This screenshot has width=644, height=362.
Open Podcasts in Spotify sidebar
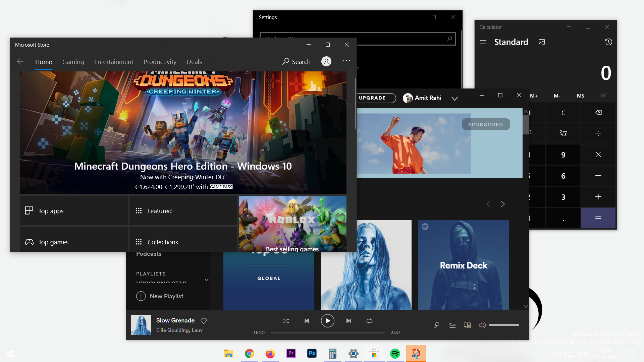coord(149,254)
